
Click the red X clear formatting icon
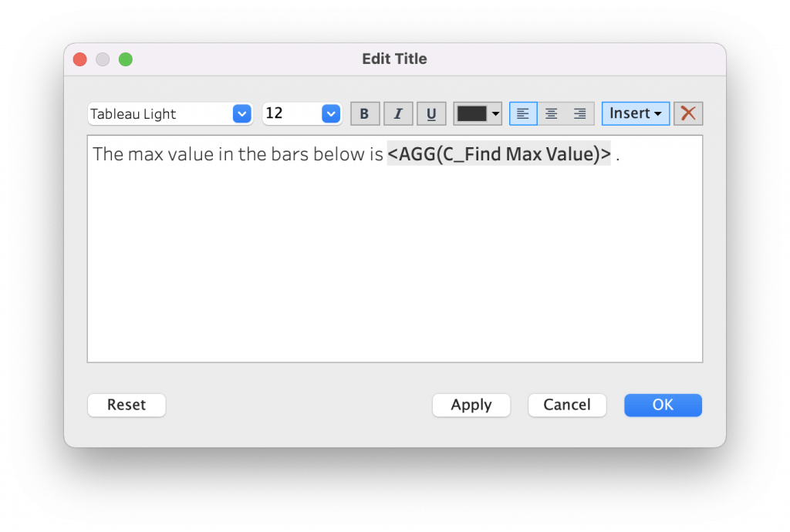click(x=688, y=113)
